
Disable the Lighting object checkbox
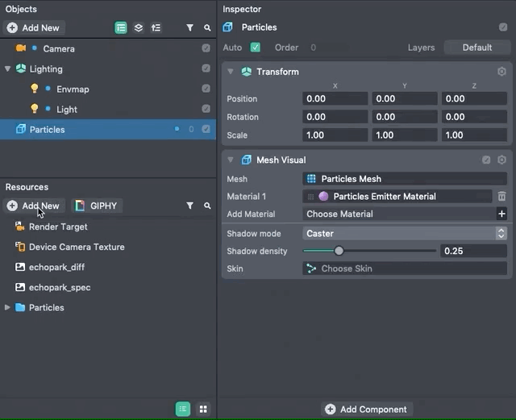click(206, 69)
